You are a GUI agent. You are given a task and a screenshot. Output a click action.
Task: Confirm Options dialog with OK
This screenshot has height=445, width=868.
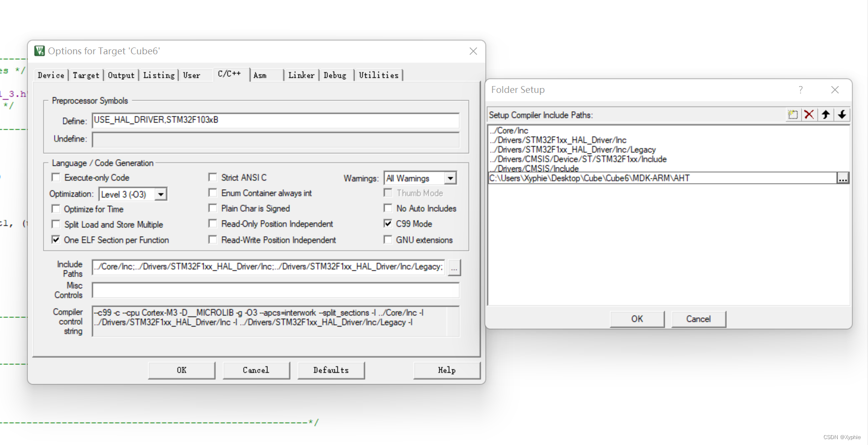(182, 370)
